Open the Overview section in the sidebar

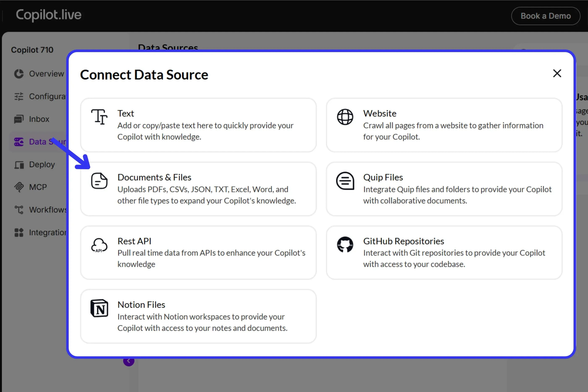click(x=19, y=74)
